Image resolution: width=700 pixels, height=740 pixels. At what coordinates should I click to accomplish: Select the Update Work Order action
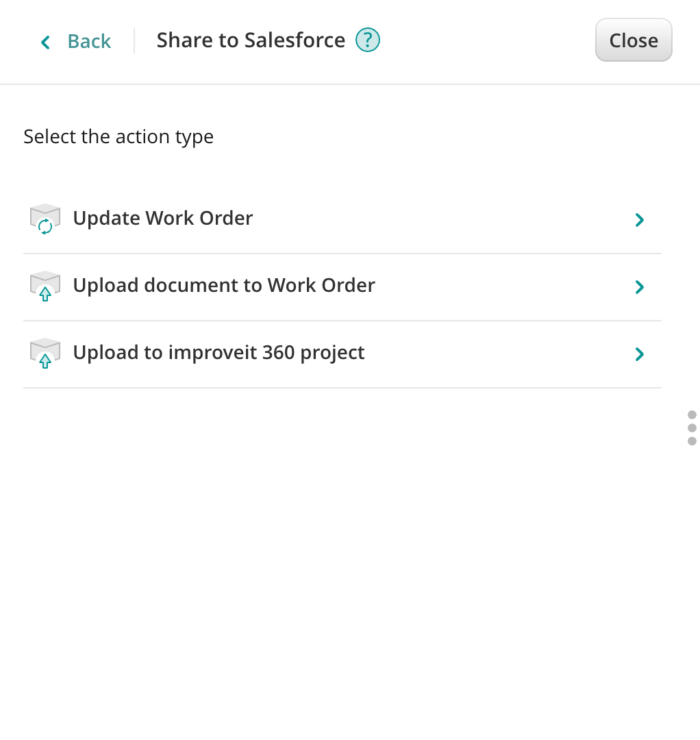click(x=163, y=219)
